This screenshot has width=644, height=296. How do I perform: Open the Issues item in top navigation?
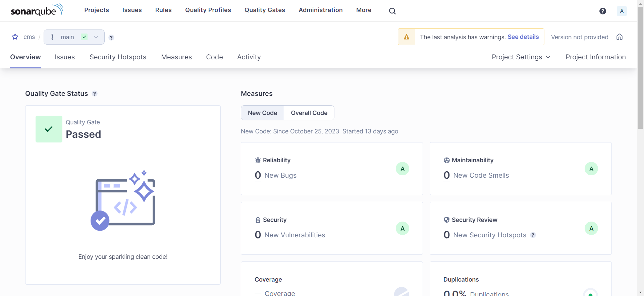[x=132, y=10]
